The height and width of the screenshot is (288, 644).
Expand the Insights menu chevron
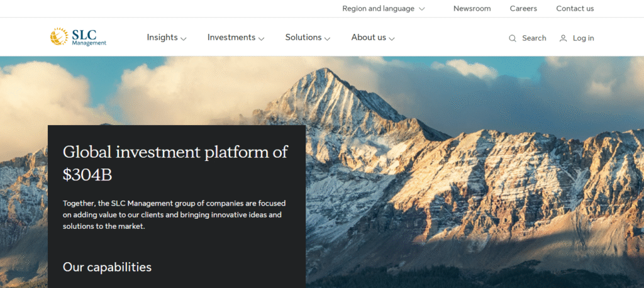184,38
